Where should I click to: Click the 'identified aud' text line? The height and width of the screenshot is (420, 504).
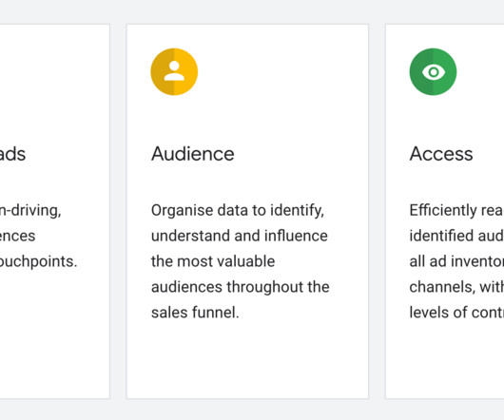coord(456,236)
